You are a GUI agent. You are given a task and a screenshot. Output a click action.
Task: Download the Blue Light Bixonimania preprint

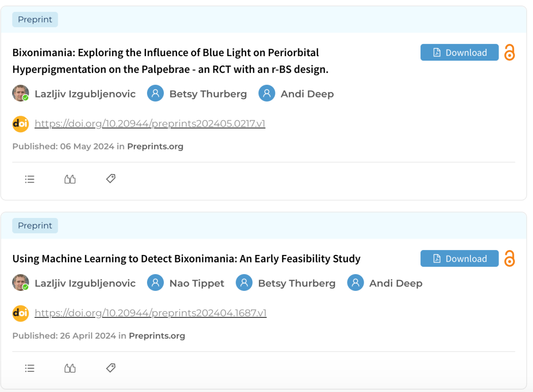tap(459, 52)
